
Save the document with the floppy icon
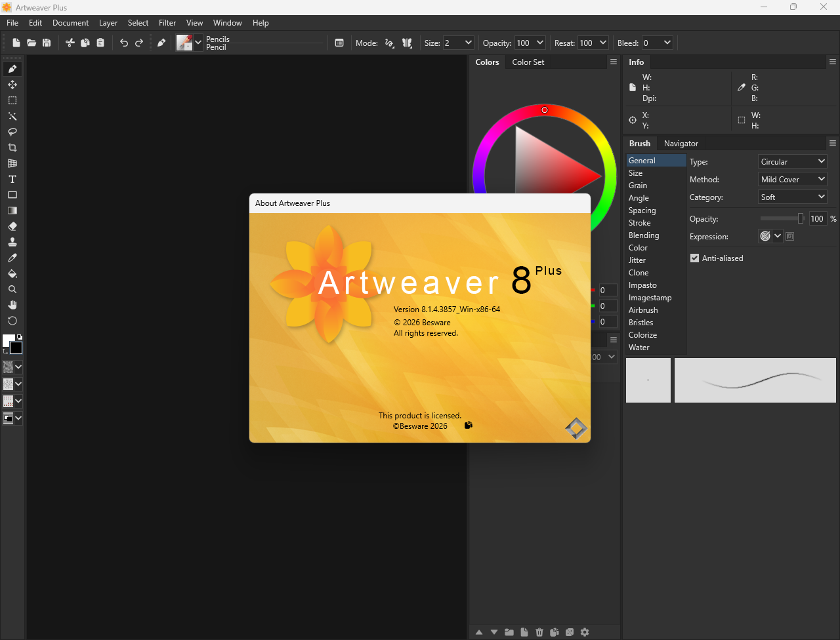coord(47,43)
